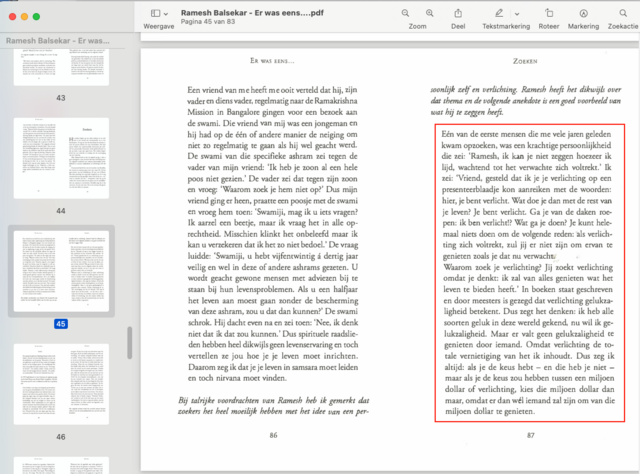Show the Markering toolbar icon
Viewport: 640px width, 474px height.
[x=584, y=13]
